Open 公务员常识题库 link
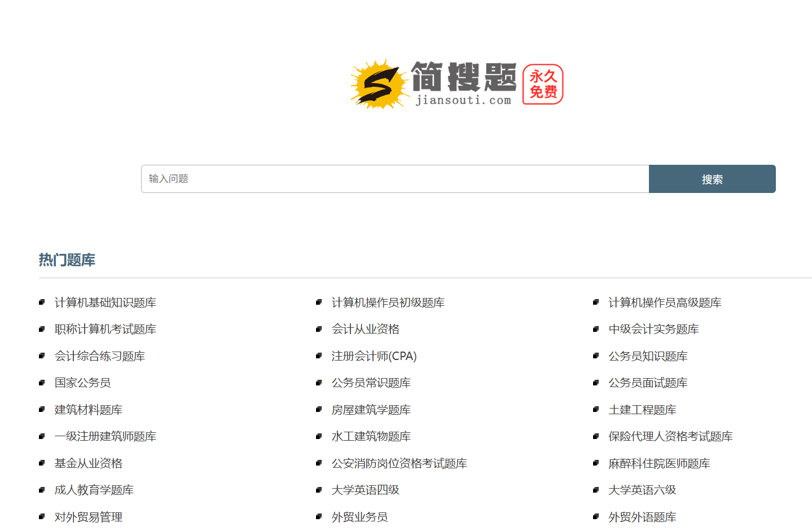 [x=371, y=383]
